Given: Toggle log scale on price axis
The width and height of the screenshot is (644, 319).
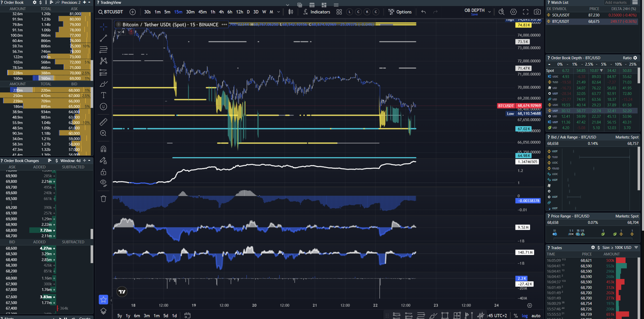Looking at the screenshot, I should pos(525,316).
